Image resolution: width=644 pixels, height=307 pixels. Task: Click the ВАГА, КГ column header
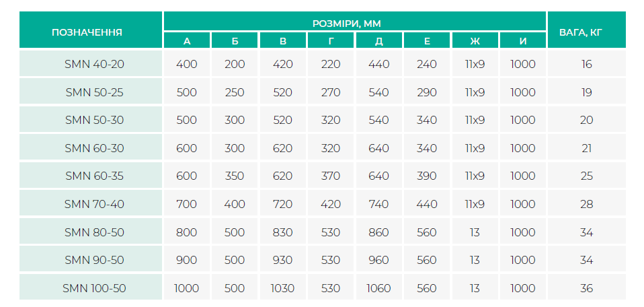click(586, 30)
